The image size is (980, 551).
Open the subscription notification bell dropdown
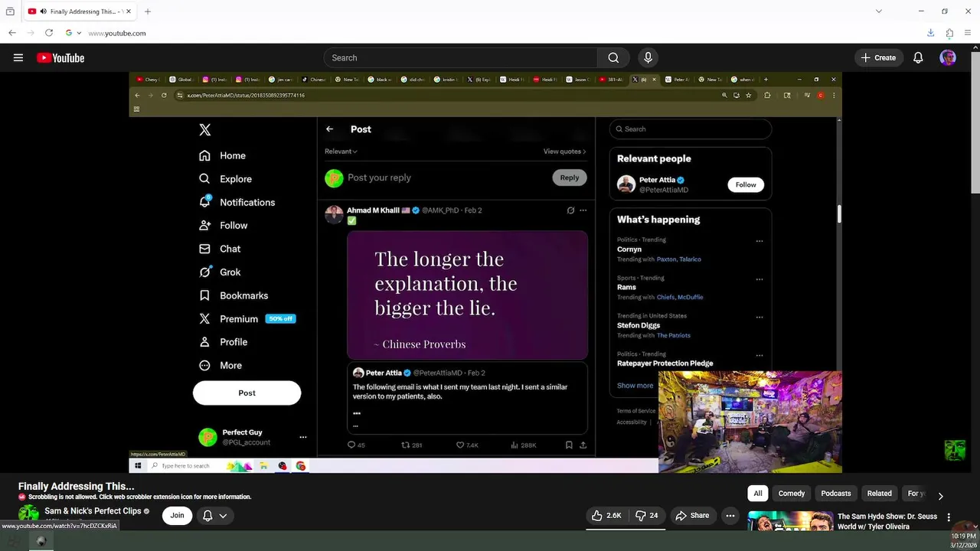pyautogui.click(x=214, y=516)
